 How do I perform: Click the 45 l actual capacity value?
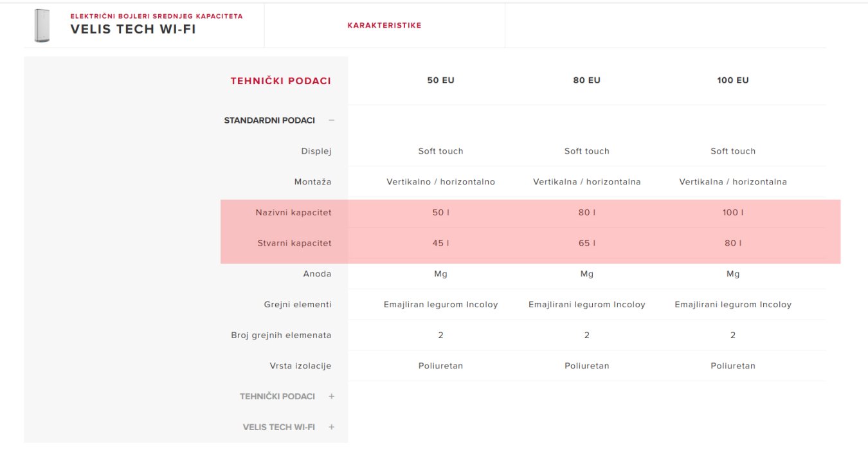click(440, 244)
